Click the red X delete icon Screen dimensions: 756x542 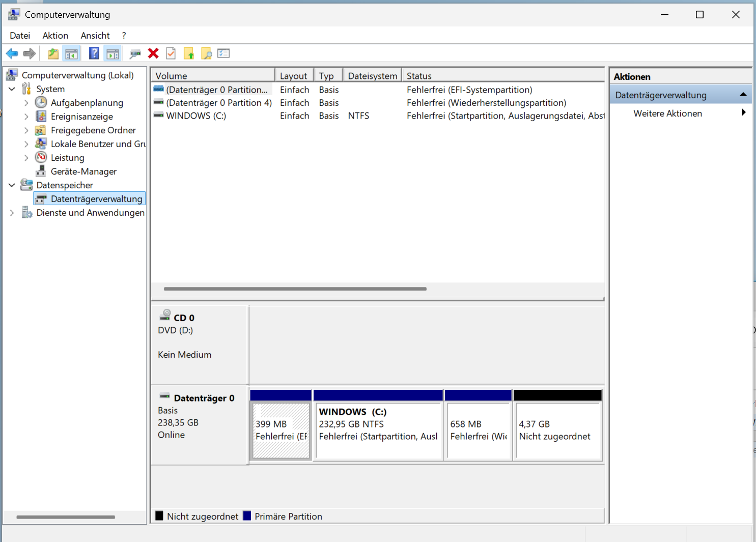click(153, 53)
